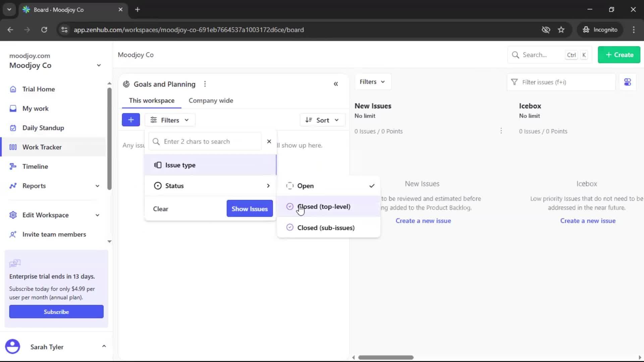Click the Show Issues button
This screenshot has width=644, height=362.
pyautogui.click(x=250, y=208)
